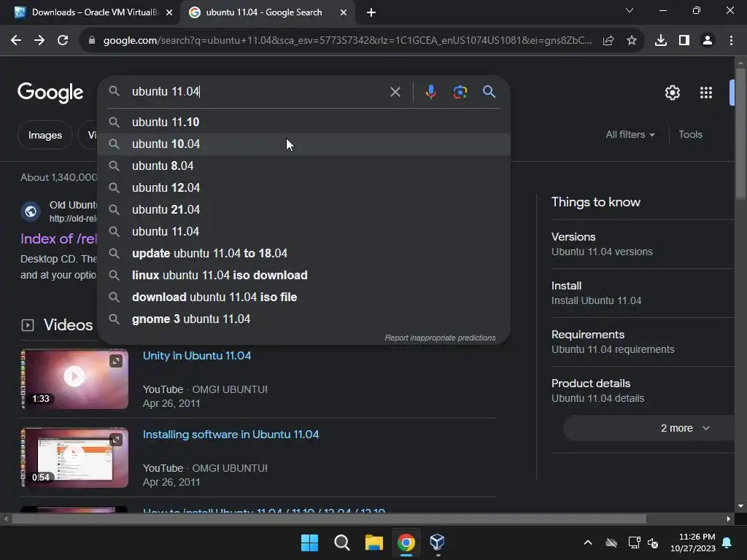The height and width of the screenshot is (560, 747).
Task: Filter results by Images
Action: pyautogui.click(x=44, y=135)
